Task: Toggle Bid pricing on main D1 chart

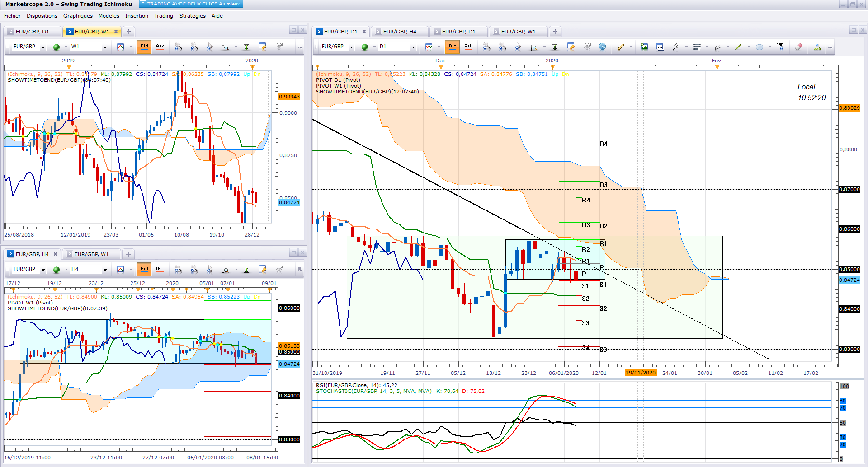Action: click(x=453, y=47)
